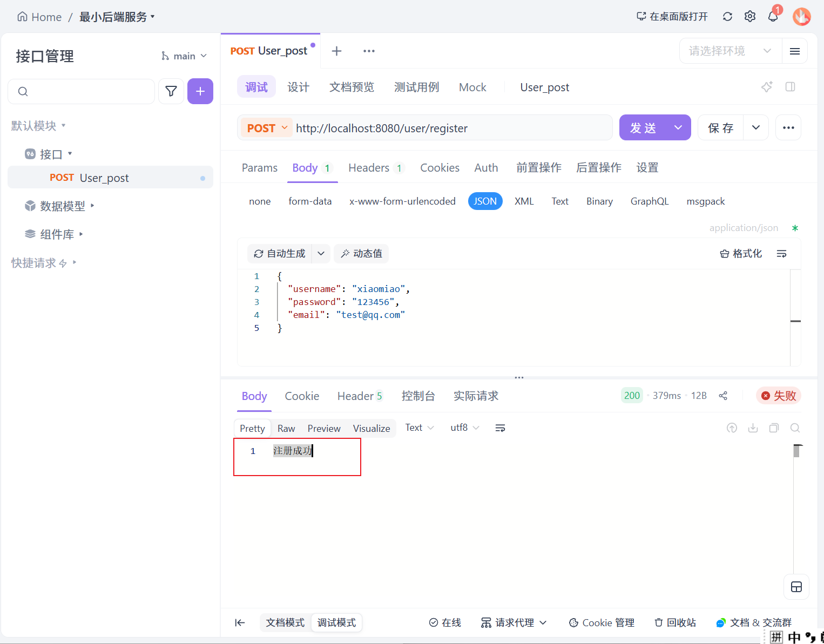Toggle the bottom-right panel layout switch

point(796,587)
